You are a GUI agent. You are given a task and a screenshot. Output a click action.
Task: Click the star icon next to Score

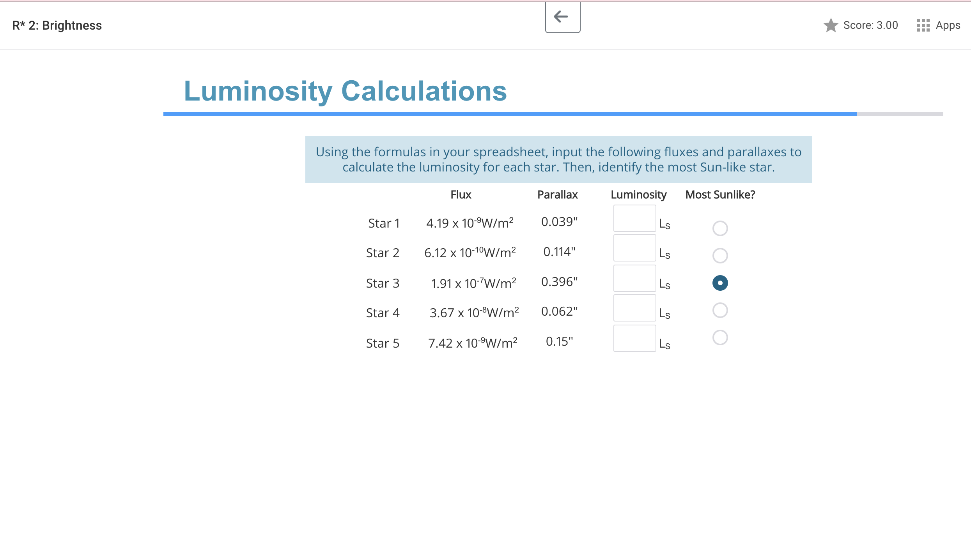point(831,25)
